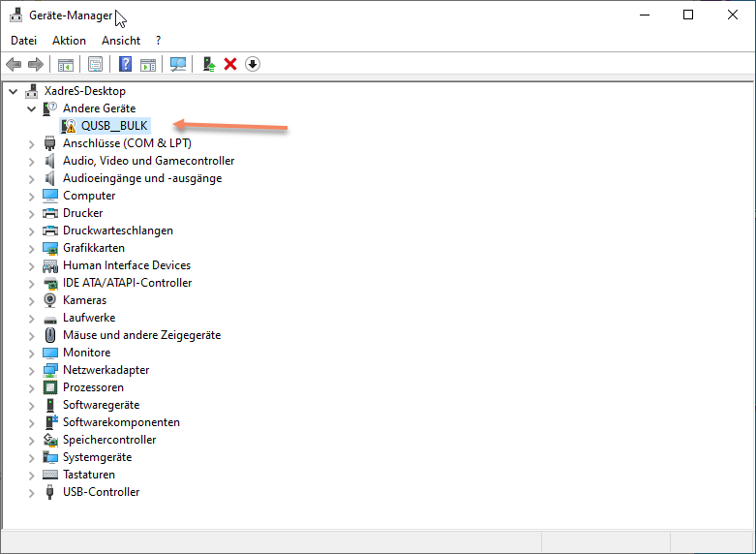Image resolution: width=756 pixels, height=554 pixels.
Task: Open the Datei menu
Action: click(23, 41)
